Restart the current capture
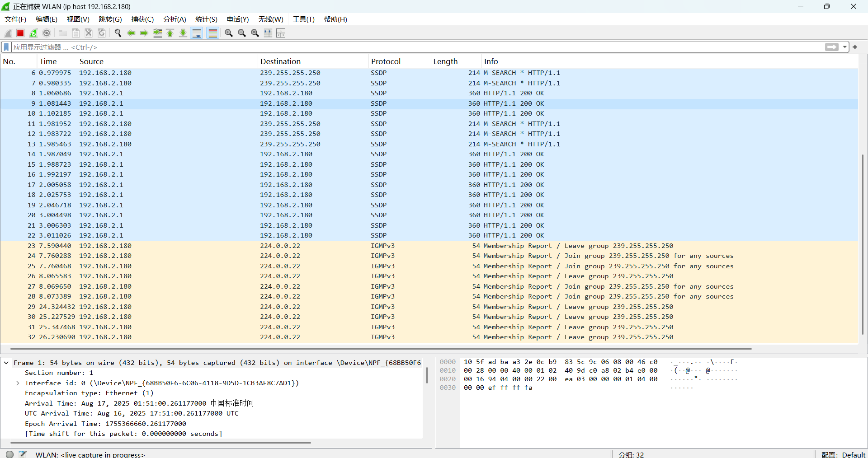This screenshot has width=868, height=458. point(33,33)
